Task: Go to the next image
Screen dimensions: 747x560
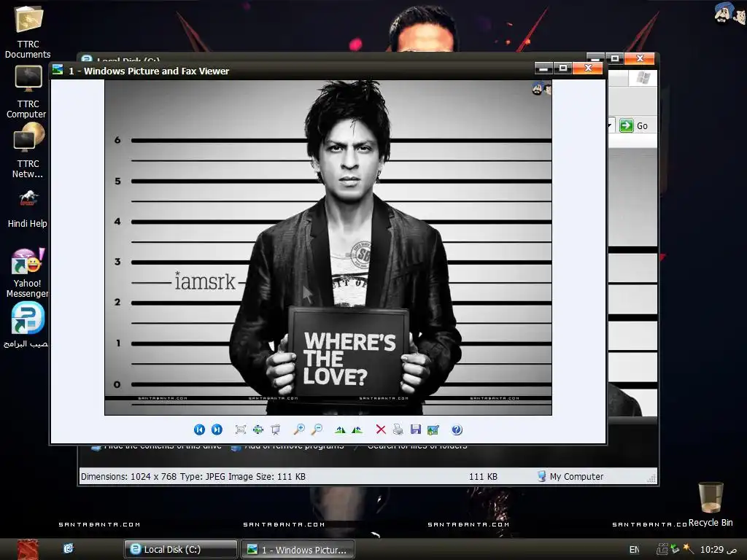Action: (217, 429)
